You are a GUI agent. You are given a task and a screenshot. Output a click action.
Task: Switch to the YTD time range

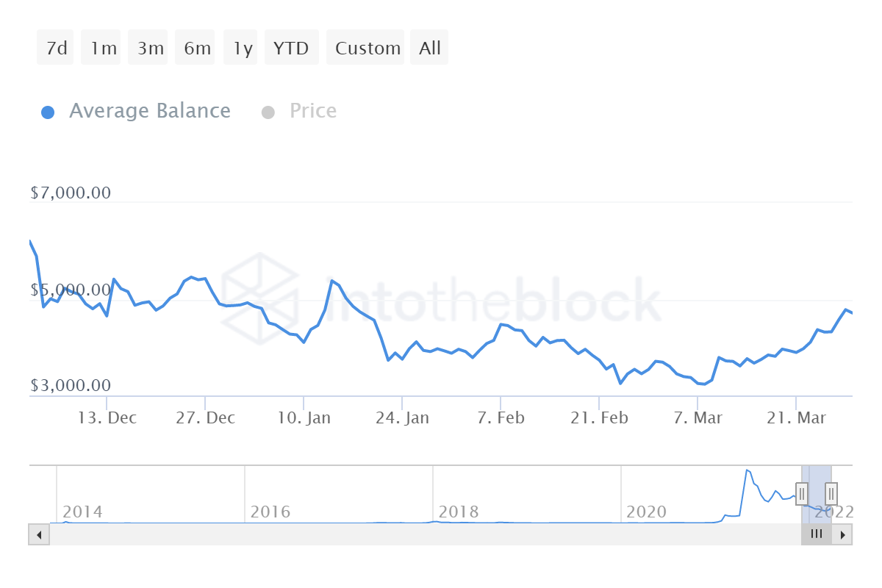[291, 47]
